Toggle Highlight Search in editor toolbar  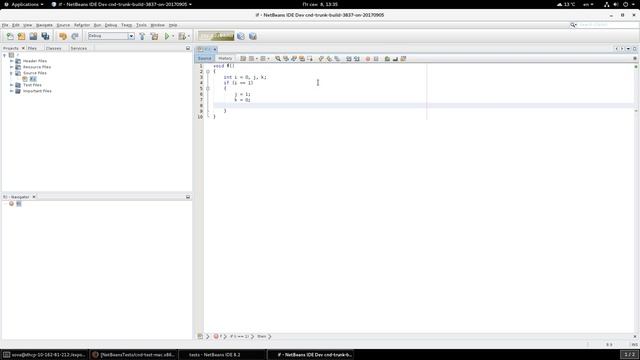point(302,59)
